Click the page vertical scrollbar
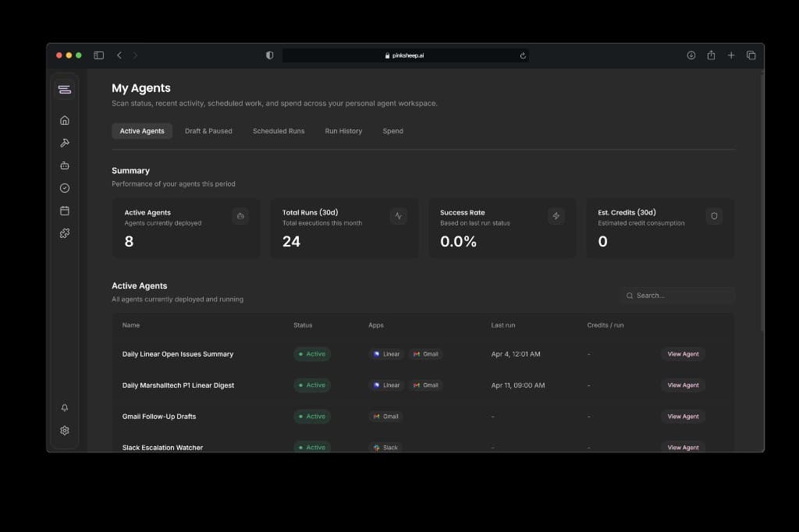The width and height of the screenshot is (799, 532). (x=762, y=204)
